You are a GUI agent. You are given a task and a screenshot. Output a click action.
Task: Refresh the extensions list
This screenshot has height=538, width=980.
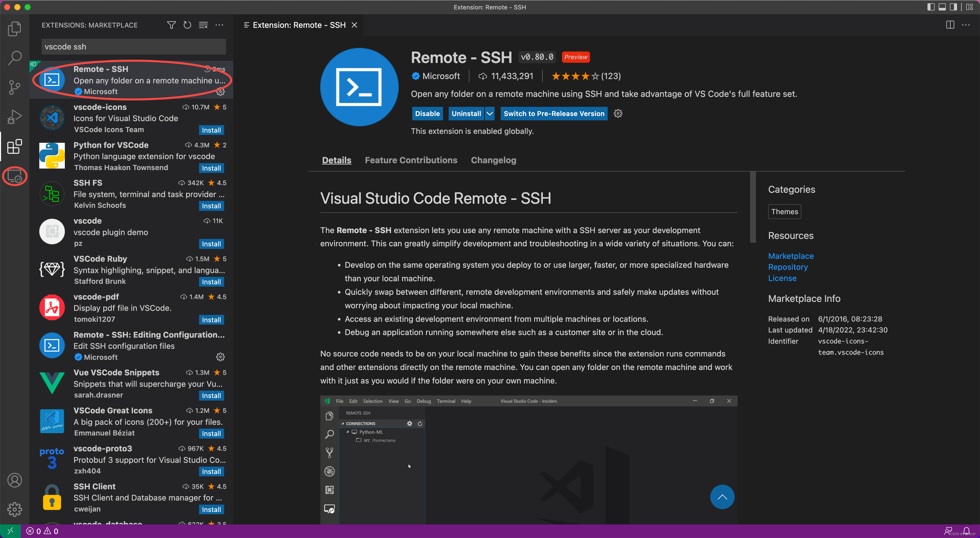187,25
